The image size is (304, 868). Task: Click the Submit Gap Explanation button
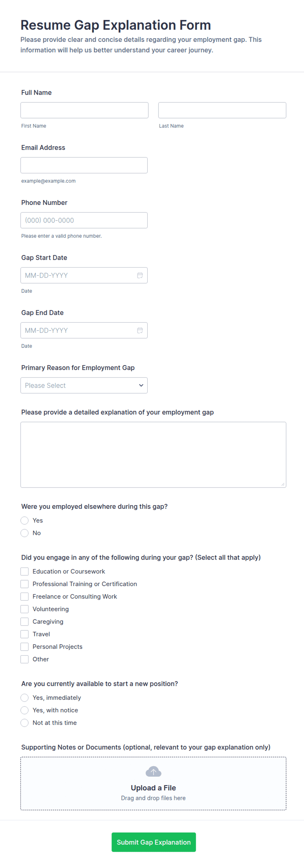(154, 842)
